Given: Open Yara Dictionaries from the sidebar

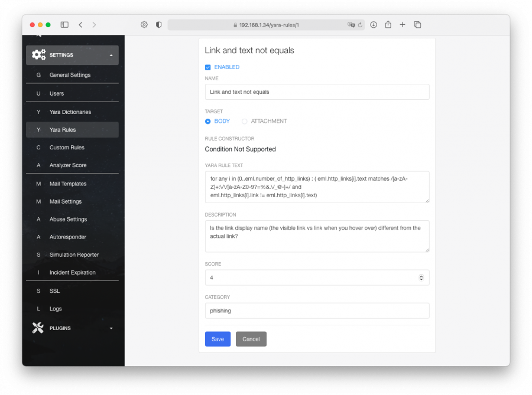Looking at the screenshot, I should (x=70, y=112).
